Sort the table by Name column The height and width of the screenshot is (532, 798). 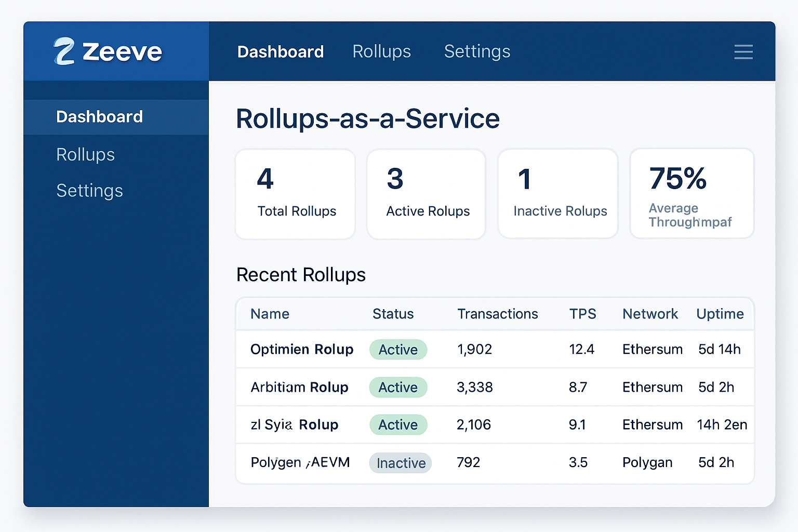tap(269, 314)
